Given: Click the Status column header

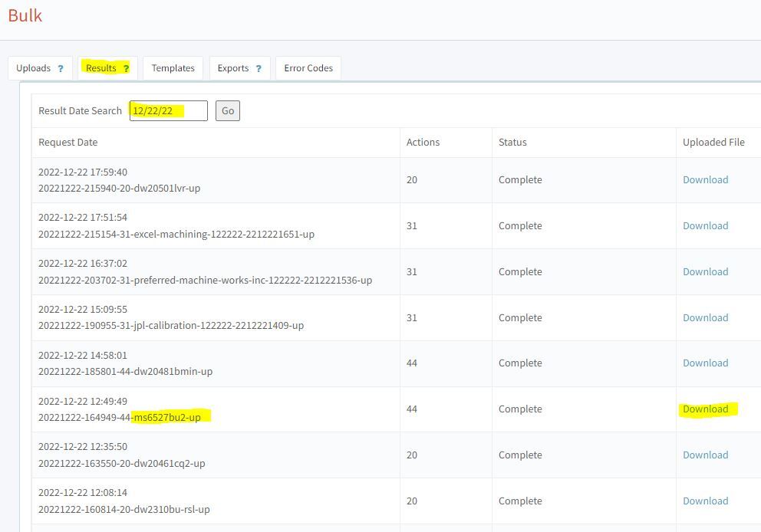Looking at the screenshot, I should [512, 143].
